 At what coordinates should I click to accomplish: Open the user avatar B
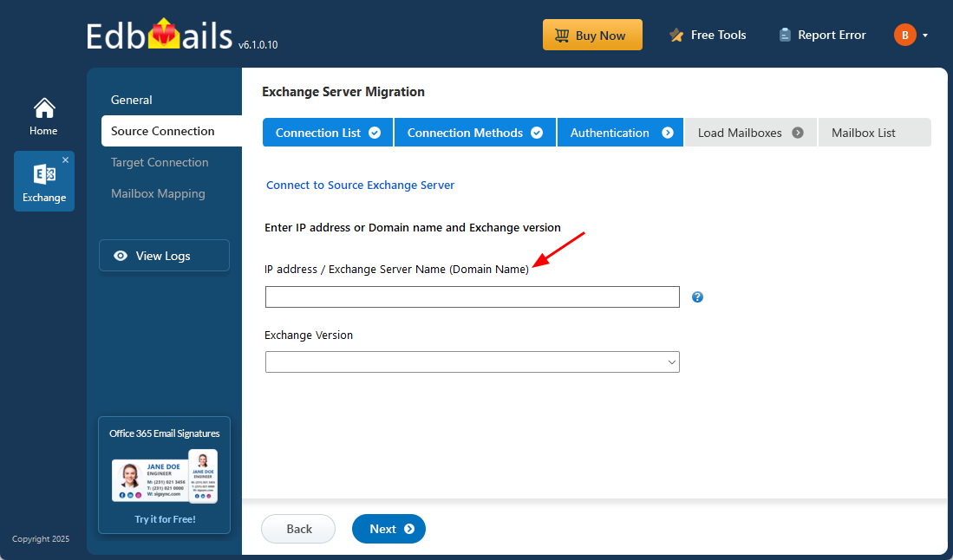905,35
